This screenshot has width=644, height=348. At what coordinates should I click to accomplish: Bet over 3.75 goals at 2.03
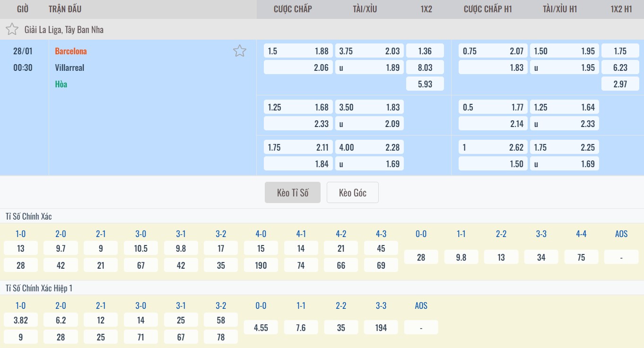(369, 51)
